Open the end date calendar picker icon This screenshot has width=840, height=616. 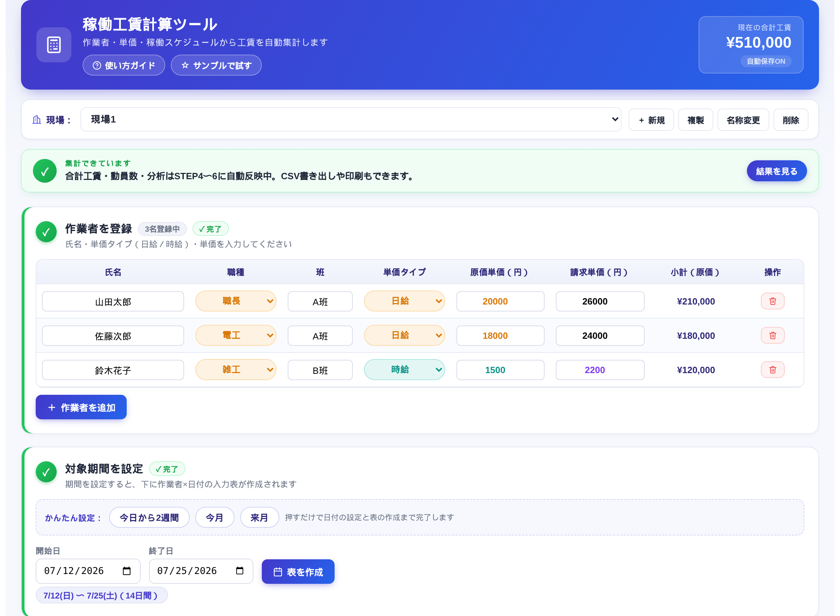coord(240,571)
